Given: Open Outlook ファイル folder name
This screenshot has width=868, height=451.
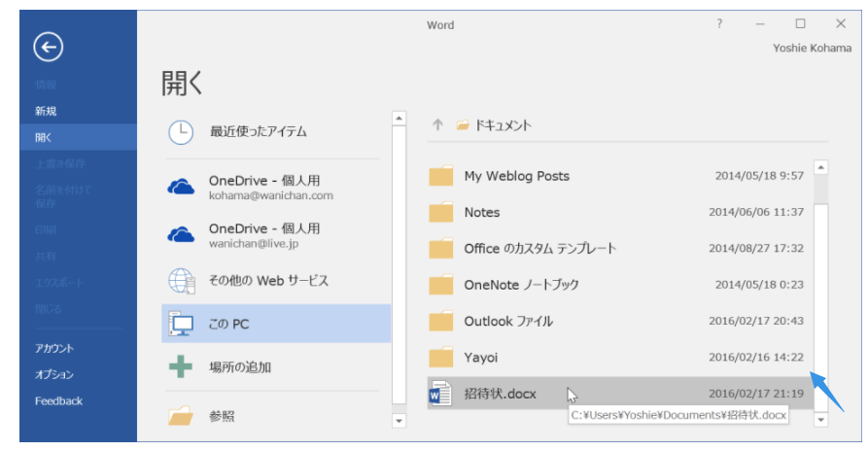Looking at the screenshot, I should point(508,321).
